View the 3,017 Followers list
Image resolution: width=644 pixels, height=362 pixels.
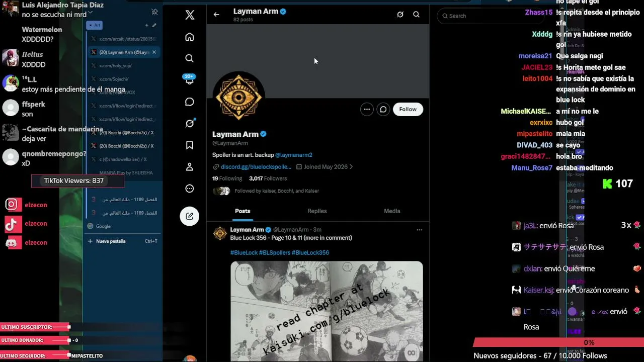[268, 178]
